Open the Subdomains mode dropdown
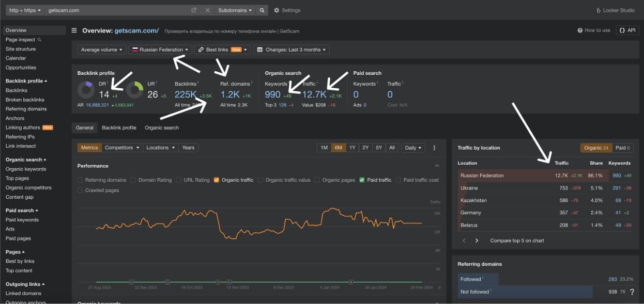 click(236, 10)
